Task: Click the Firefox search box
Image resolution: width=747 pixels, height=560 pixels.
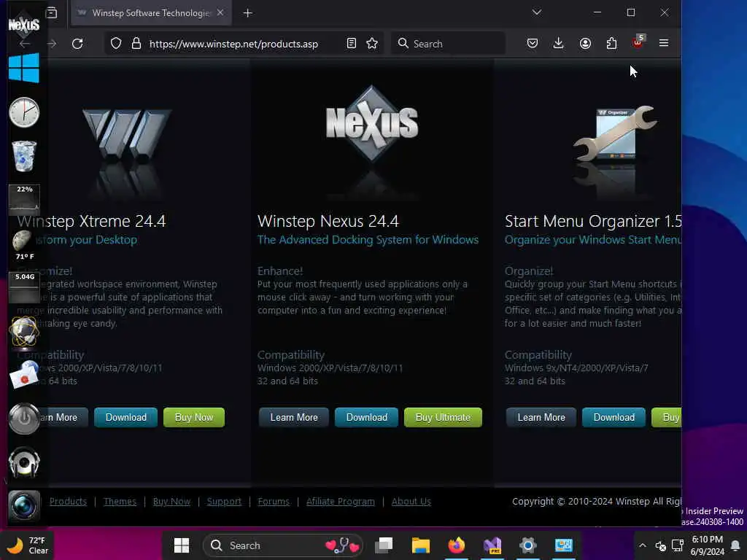Action: coord(448,43)
